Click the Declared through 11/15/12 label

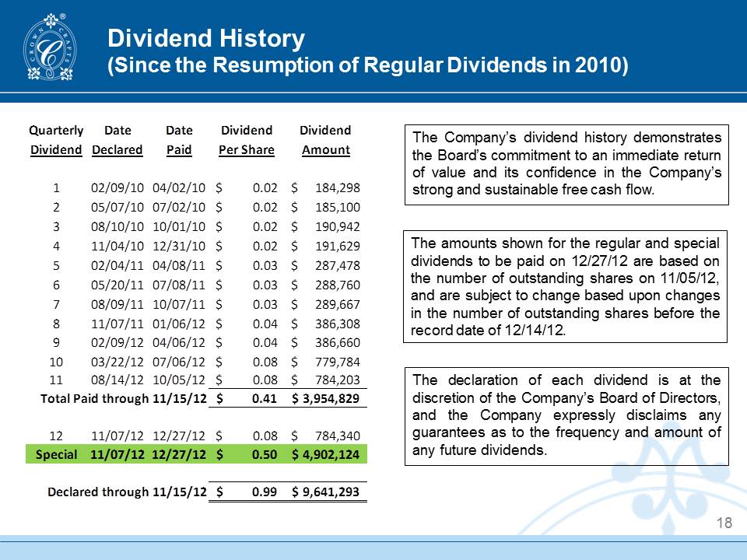tap(127, 492)
